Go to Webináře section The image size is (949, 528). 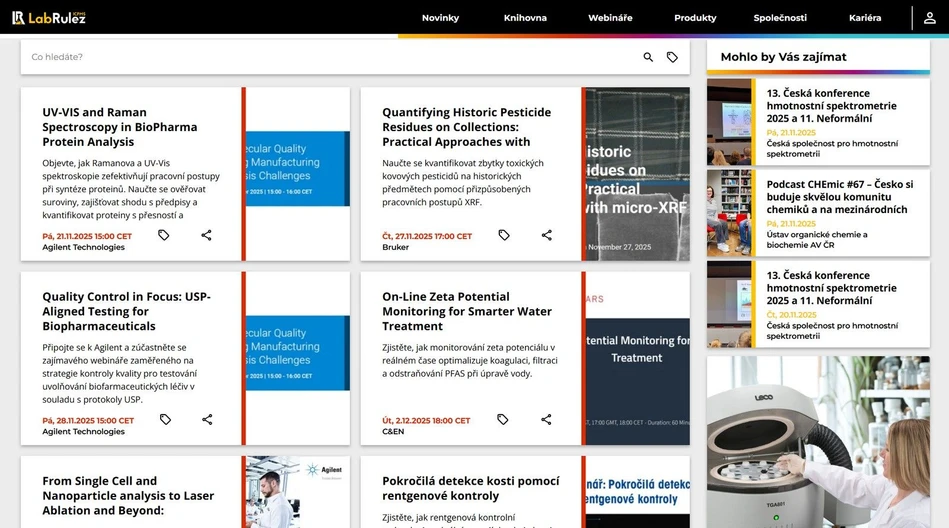tap(610, 18)
